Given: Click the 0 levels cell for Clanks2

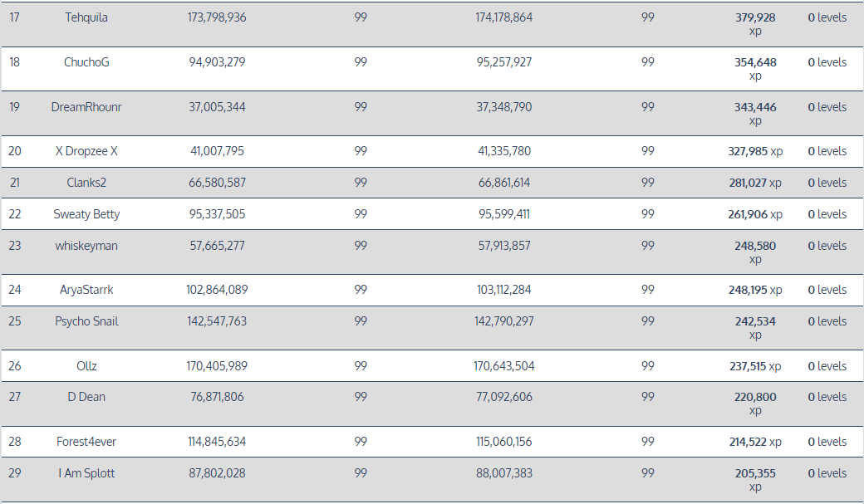Looking at the screenshot, I should [827, 183].
